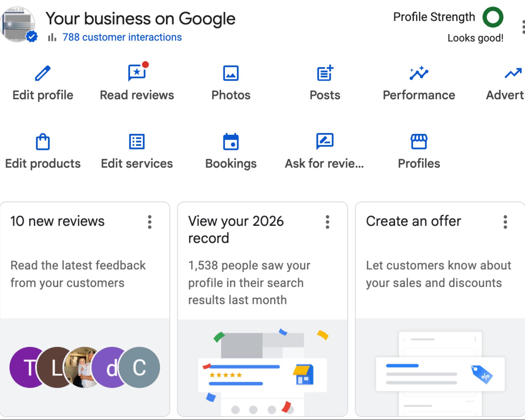This screenshot has width=525, height=420.
Task: Open the Edit products shopping bag icon
Action: click(x=43, y=142)
